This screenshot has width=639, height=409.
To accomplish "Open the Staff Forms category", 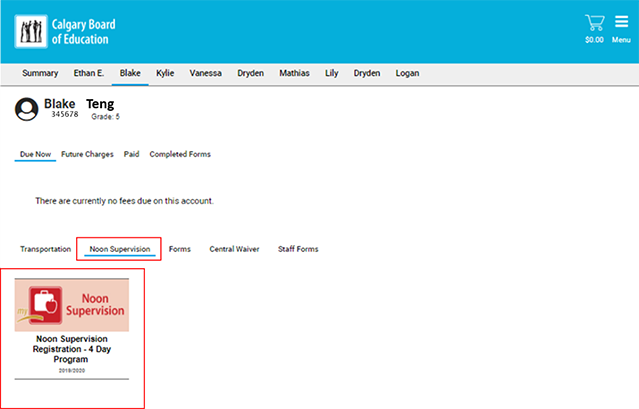I will (298, 249).
